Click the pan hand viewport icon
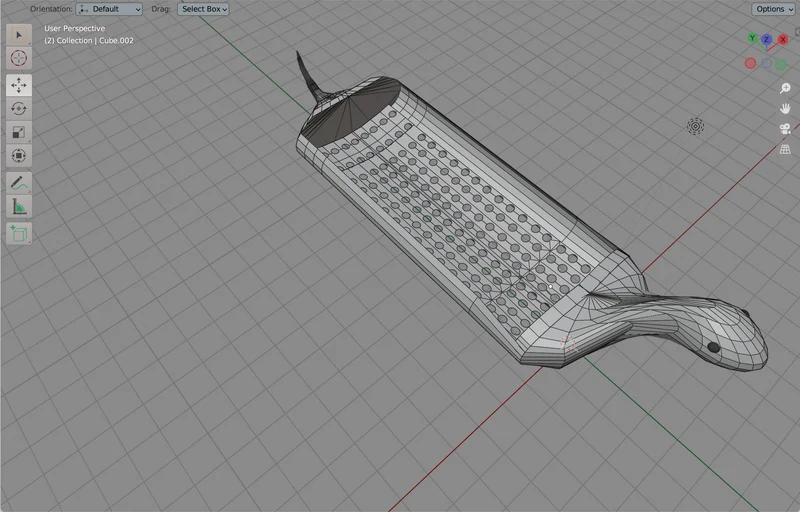Image resolution: width=800 pixels, height=512 pixels. tap(785, 109)
